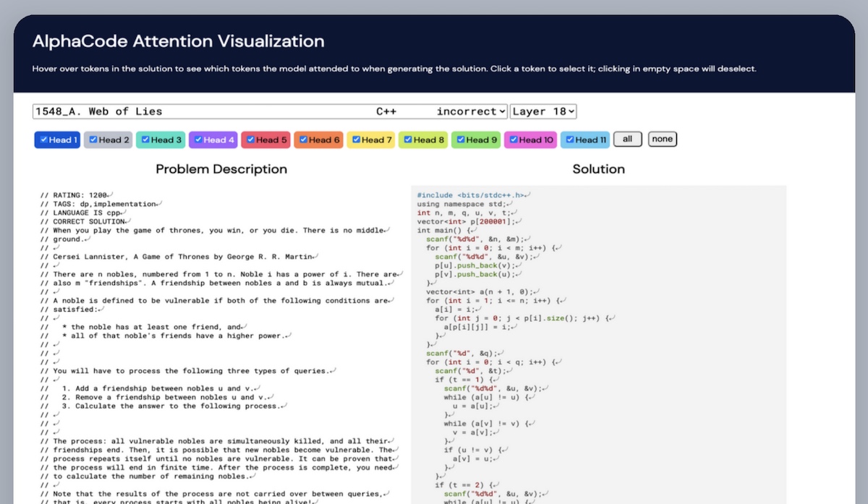This screenshot has width=868, height=504.
Task: Toggle the Head 8 checkbox
Action: click(408, 140)
